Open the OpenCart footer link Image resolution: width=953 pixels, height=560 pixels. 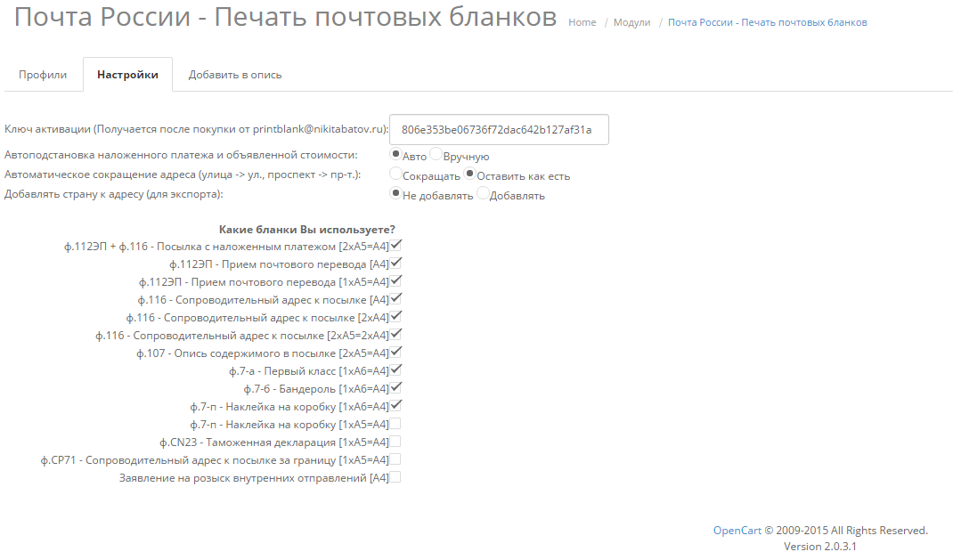737,531
